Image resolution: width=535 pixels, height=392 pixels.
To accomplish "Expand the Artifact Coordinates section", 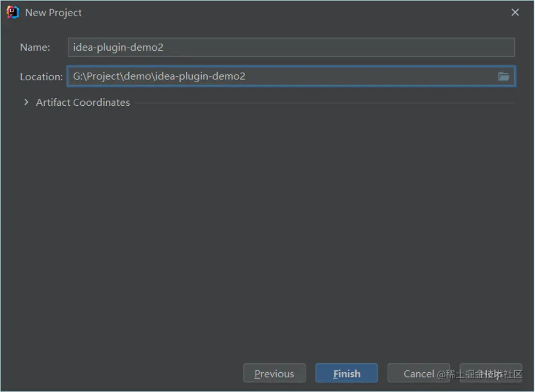I will coord(26,102).
